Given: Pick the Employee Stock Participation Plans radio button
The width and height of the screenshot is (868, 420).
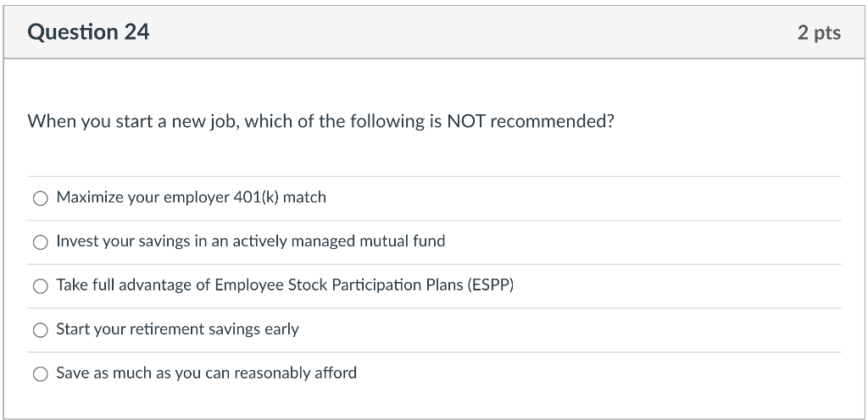Looking at the screenshot, I should (x=41, y=286).
